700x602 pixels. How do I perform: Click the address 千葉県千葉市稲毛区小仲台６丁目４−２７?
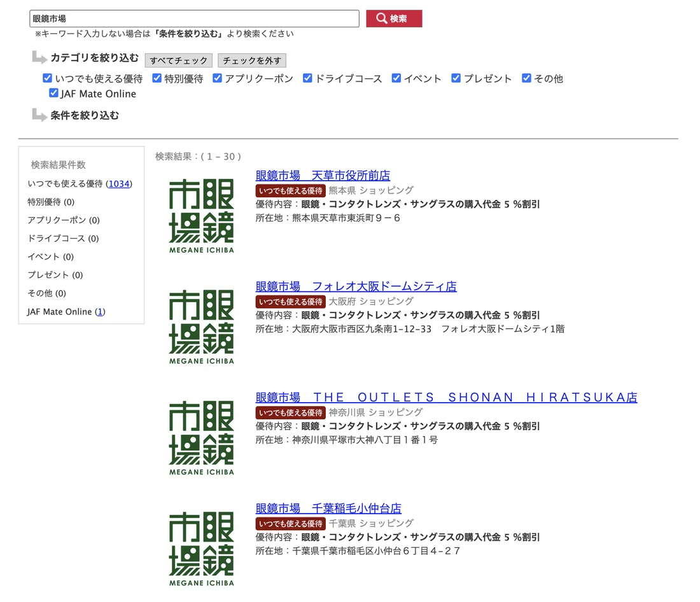click(x=376, y=551)
